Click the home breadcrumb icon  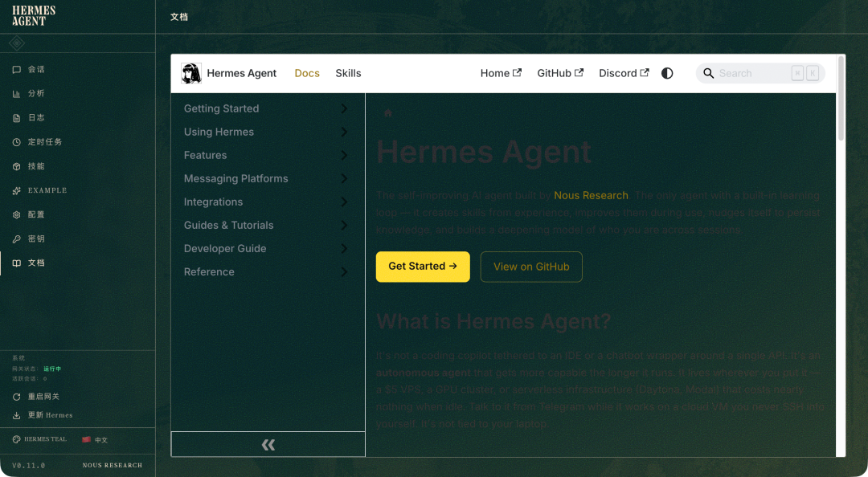pos(388,113)
